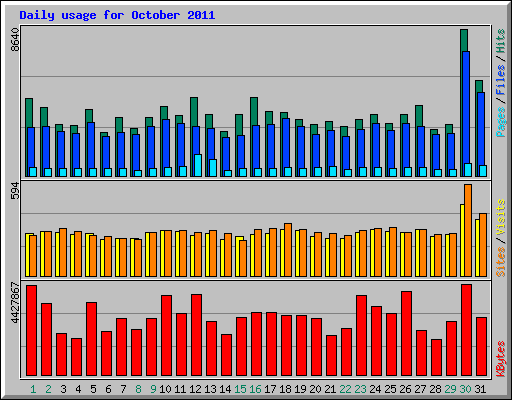512x400 pixels.
Task: Select the blue Files bar for day 30
Action: click(466, 107)
